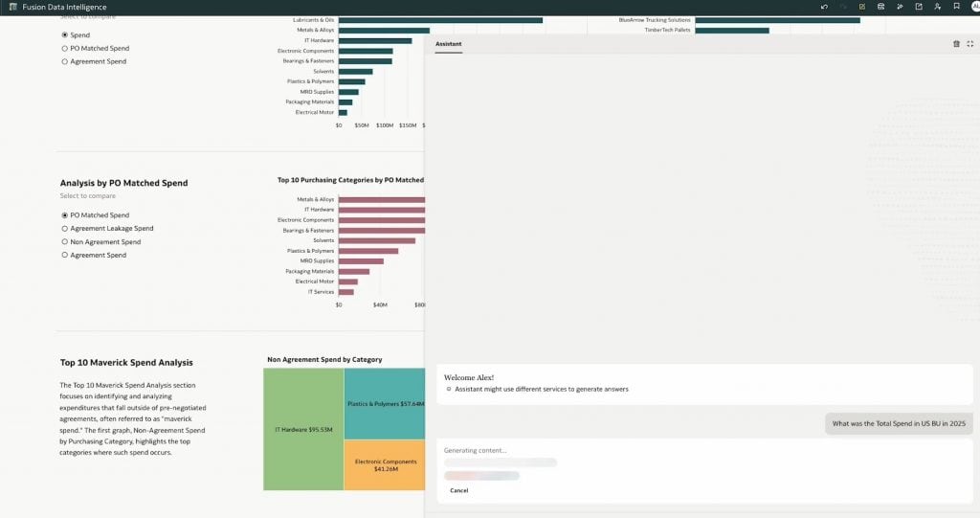The height and width of the screenshot is (518, 980).
Task: Click the export icon in top bar
Action: 918,7
